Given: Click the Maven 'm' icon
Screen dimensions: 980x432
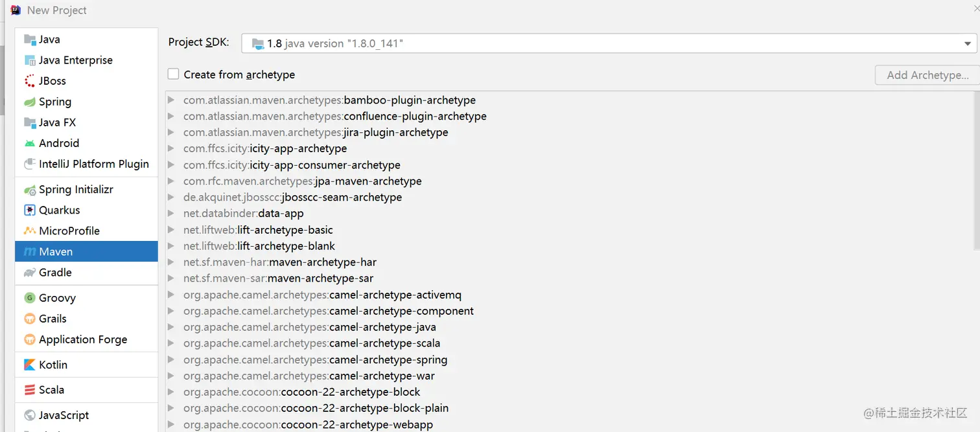Looking at the screenshot, I should tap(30, 252).
